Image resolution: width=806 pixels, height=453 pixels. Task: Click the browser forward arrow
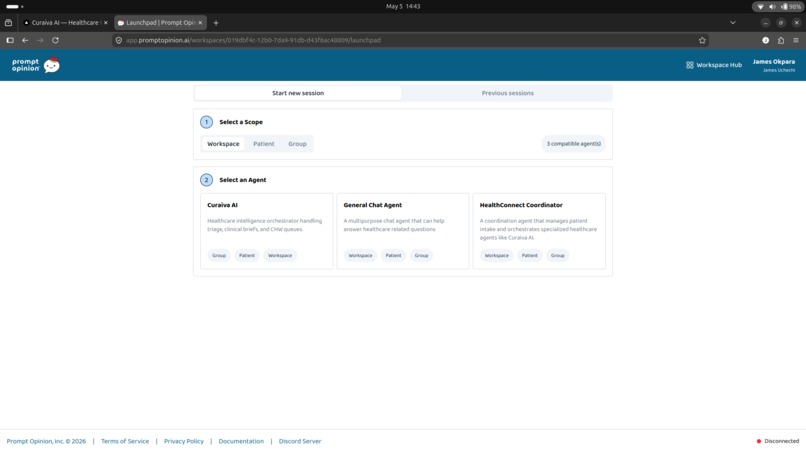click(x=40, y=40)
